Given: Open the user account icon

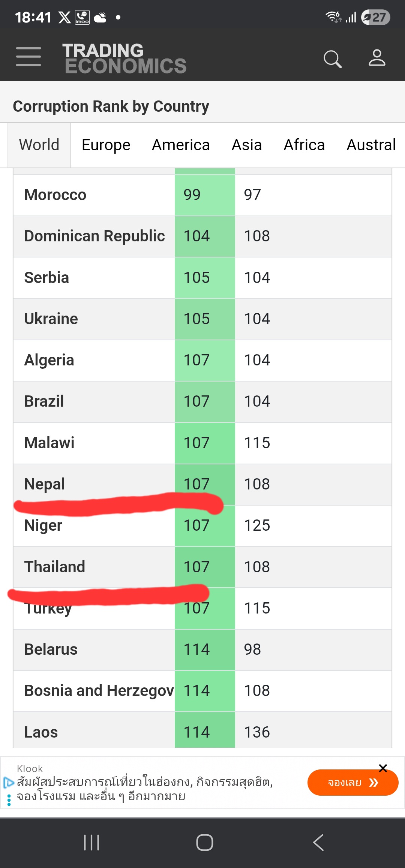Looking at the screenshot, I should click(x=377, y=58).
